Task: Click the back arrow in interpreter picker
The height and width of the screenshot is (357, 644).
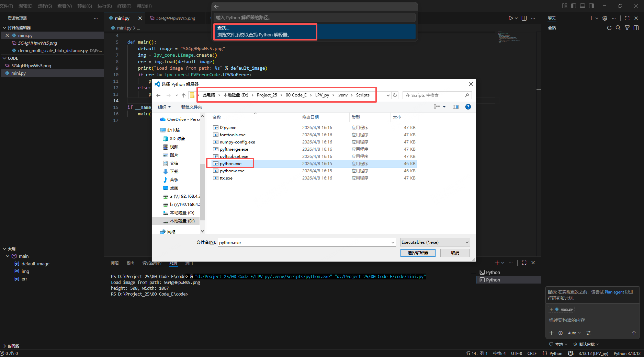Action: coord(216,7)
